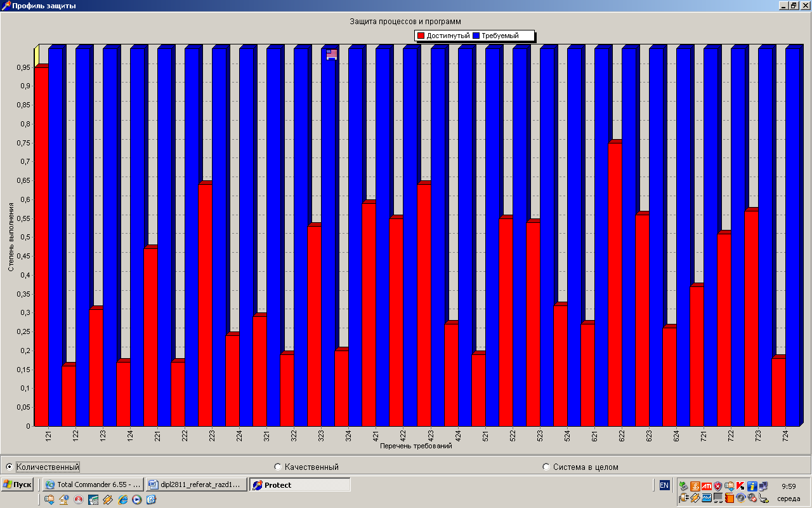The image size is (812, 508).
Task: Launch Internet Explorer from Quick Launch
Action: point(123,499)
